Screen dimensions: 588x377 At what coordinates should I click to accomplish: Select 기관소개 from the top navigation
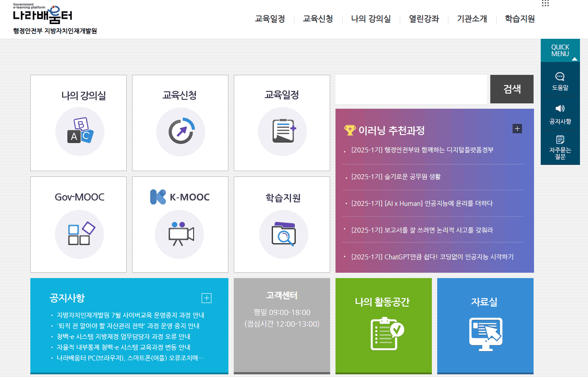click(x=471, y=19)
